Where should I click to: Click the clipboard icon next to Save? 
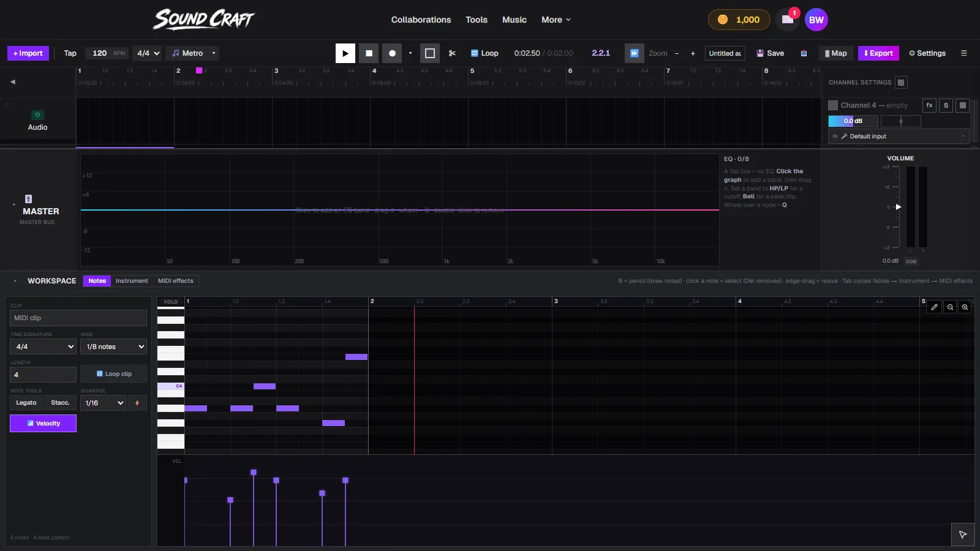(x=804, y=53)
